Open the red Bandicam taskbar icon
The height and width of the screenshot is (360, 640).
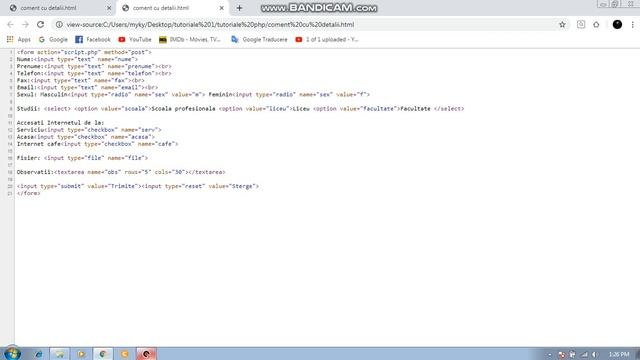pyautogui.click(x=146, y=354)
